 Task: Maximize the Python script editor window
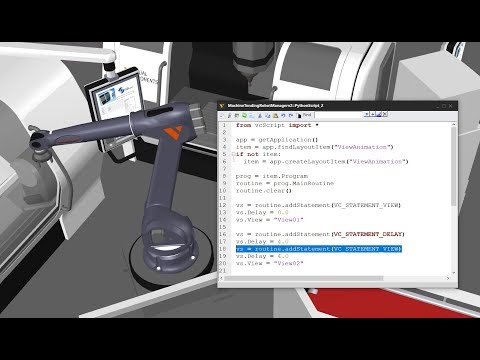pos(444,106)
